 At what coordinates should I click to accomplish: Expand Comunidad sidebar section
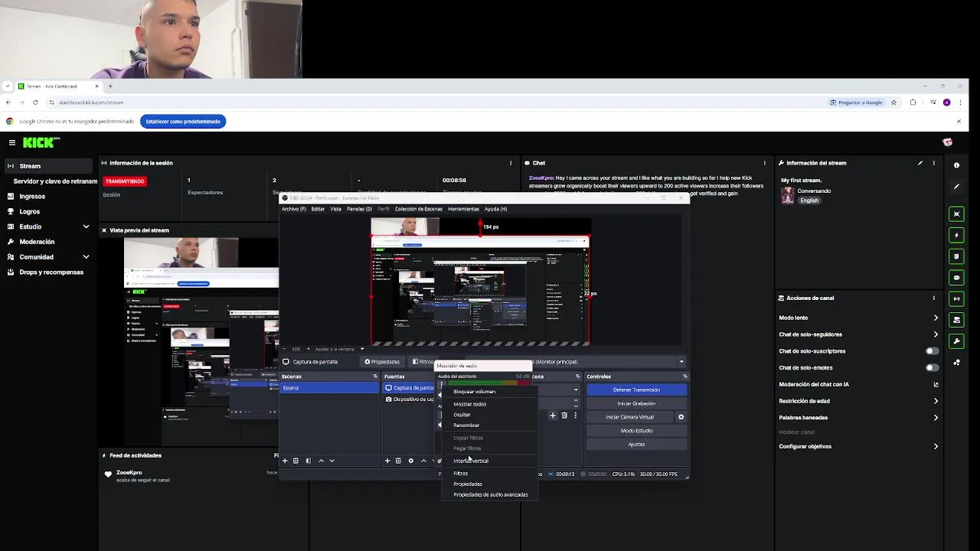pyautogui.click(x=86, y=257)
